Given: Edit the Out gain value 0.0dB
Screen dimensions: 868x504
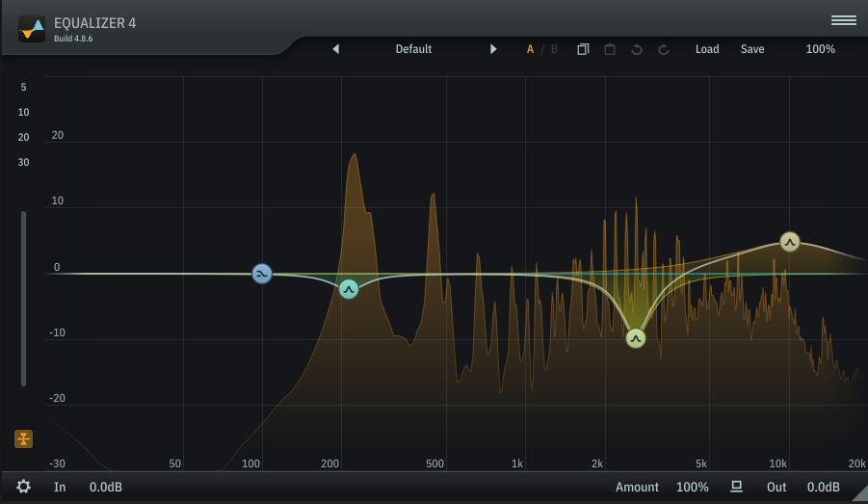Looking at the screenshot, I should pyautogui.click(x=823, y=488).
